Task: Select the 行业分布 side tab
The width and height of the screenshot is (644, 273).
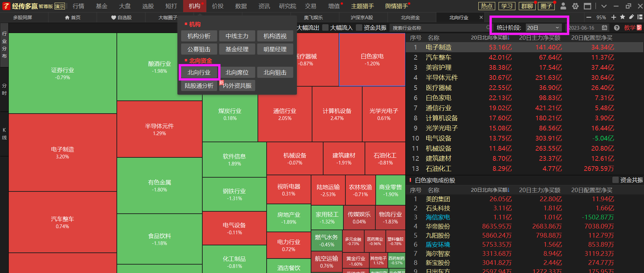Action: tap(4, 45)
